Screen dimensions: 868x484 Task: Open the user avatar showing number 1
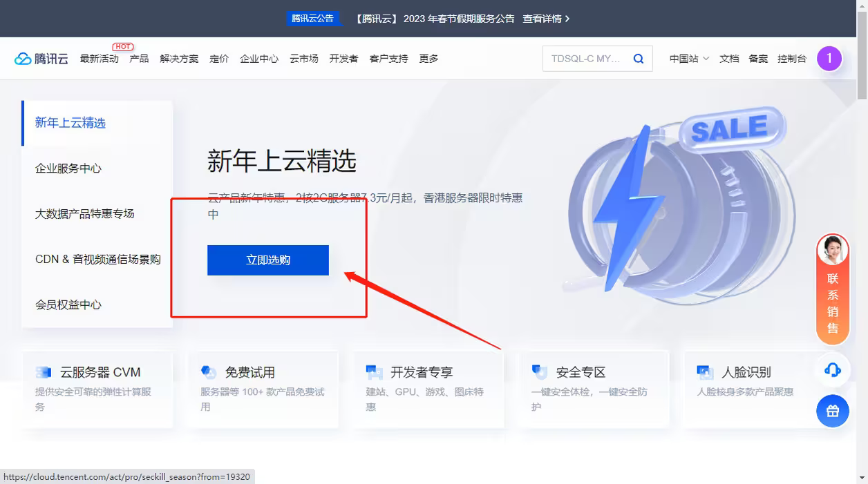(829, 59)
